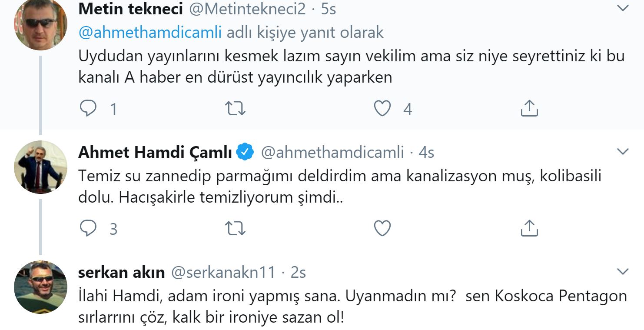The width and height of the screenshot is (644, 330).
Task: Open more options for Metin tekneci's tweet
Action: point(623,9)
